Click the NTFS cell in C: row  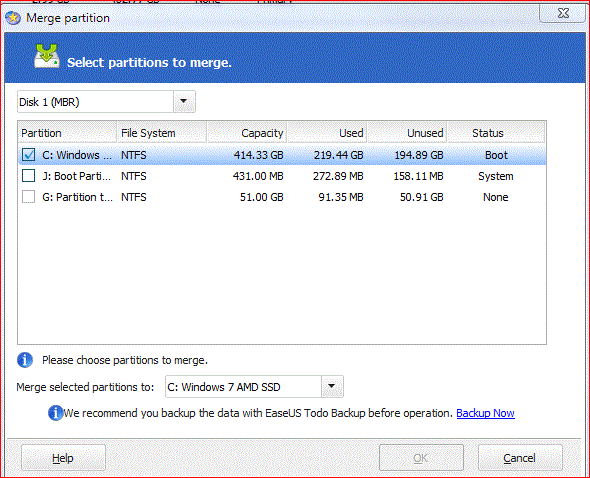click(x=134, y=155)
